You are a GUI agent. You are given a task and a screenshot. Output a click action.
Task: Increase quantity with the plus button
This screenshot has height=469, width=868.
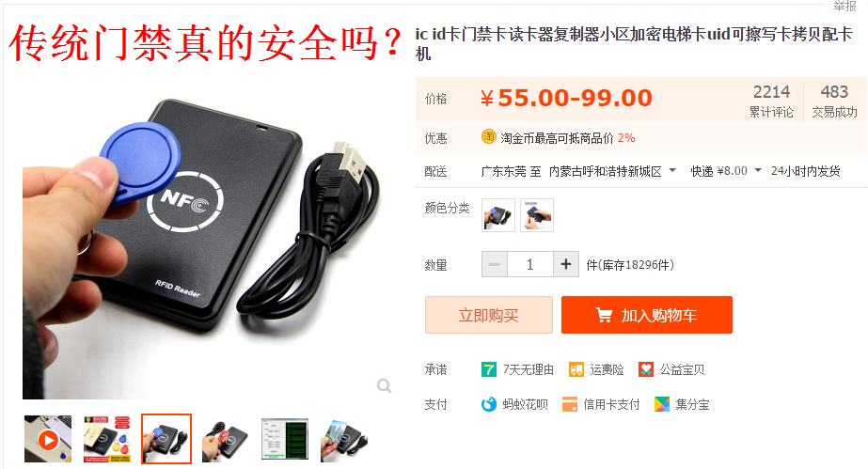[x=566, y=264]
